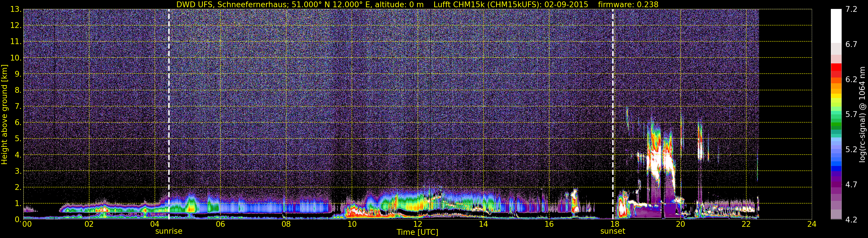Image resolution: width=868 pixels, height=238 pixels.
Task: Click the white segment of the colorbar
Action: point(836,26)
